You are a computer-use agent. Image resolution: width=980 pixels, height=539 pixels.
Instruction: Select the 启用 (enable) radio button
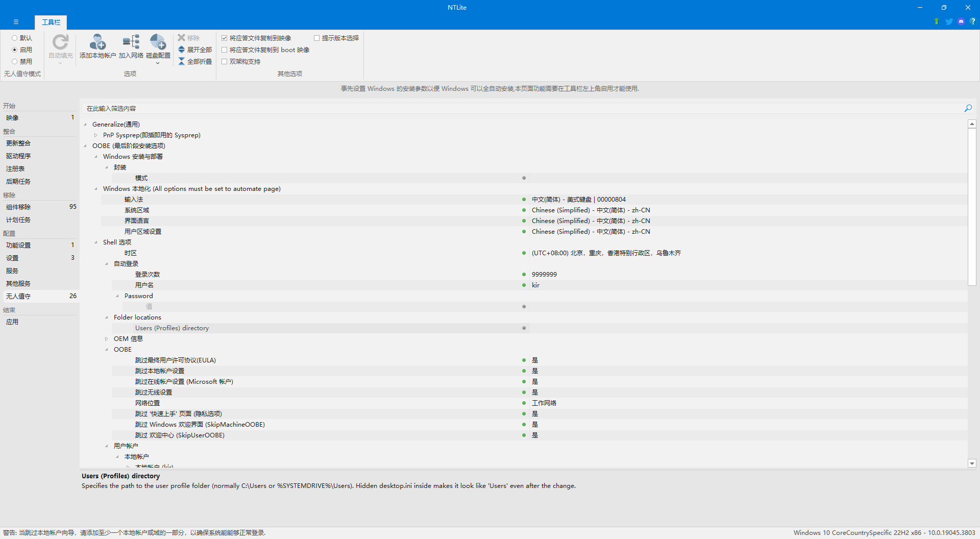click(15, 50)
